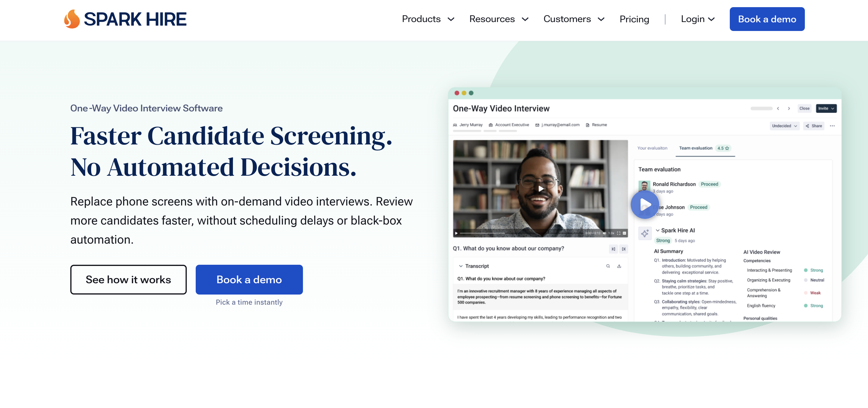Collapse the Transcript section
Viewport: 868px width, 408px height.
pyautogui.click(x=461, y=266)
